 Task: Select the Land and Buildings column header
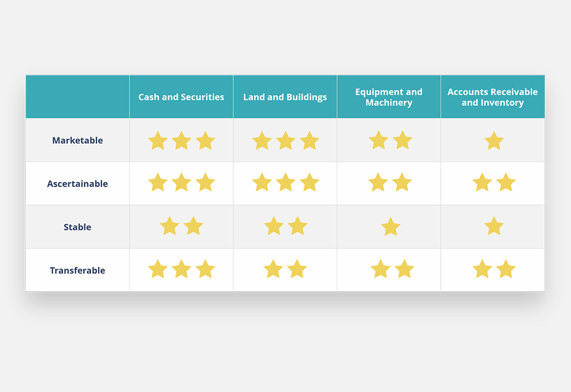pyautogui.click(x=285, y=97)
